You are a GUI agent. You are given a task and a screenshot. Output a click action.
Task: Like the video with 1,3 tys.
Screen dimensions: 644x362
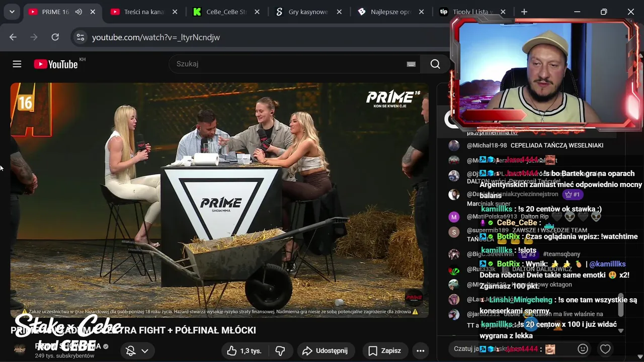pyautogui.click(x=245, y=351)
